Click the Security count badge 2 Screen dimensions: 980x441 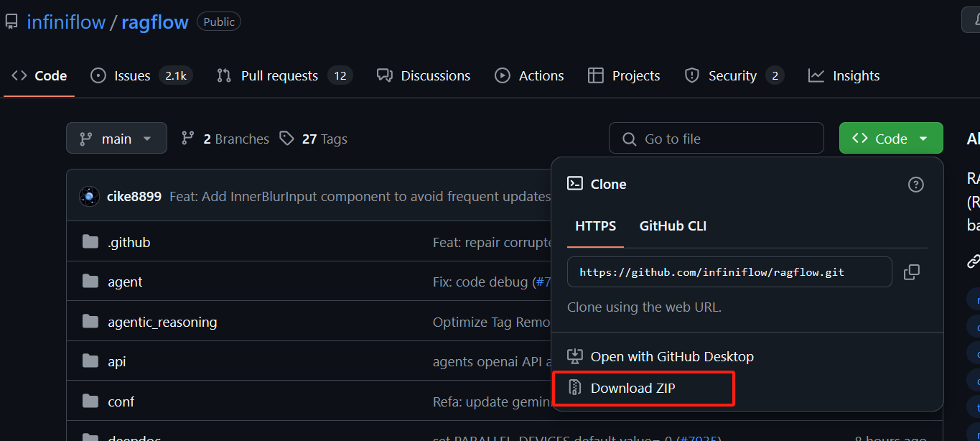[x=775, y=75]
